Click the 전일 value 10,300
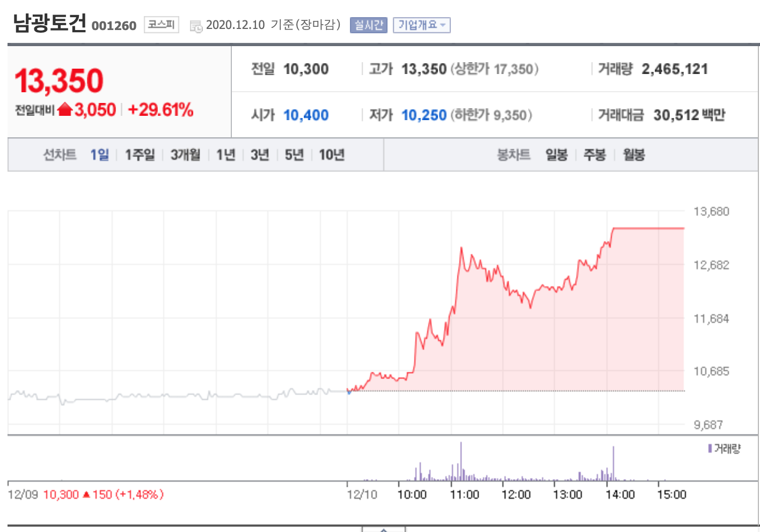The width and height of the screenshot is (760, 532). pyautogui.click(x=306, y=69)
